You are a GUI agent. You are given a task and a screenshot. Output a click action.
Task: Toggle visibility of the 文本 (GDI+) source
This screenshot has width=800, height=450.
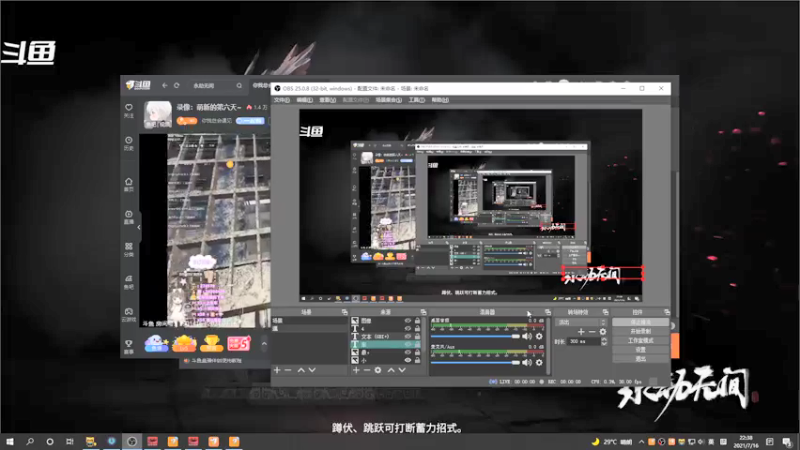pyautogui.click(x=408, y=337)
